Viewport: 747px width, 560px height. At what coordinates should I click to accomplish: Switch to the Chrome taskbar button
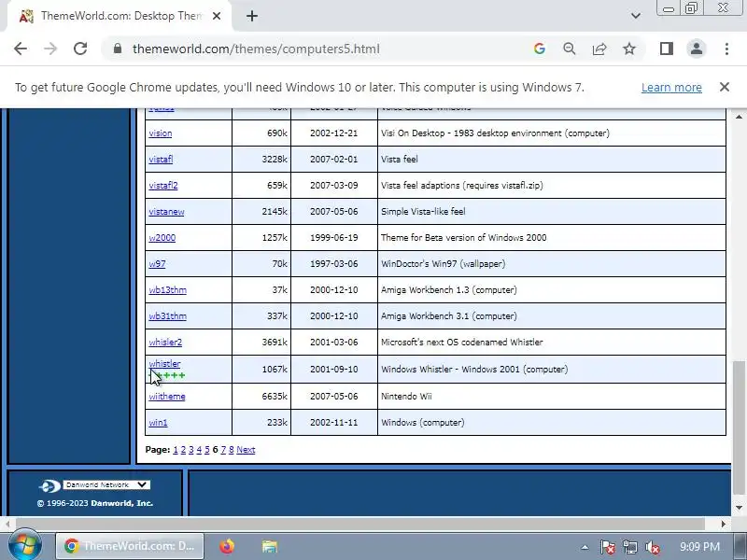click(130, 546)
